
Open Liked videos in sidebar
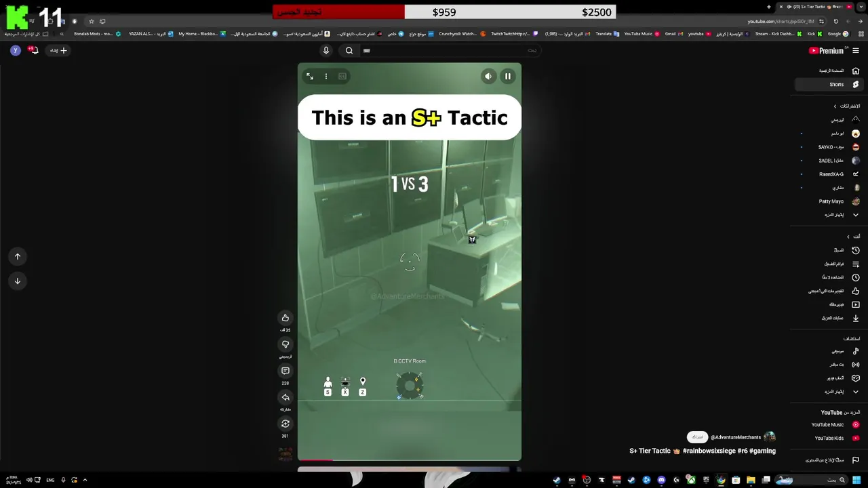[x=831, y=291]
